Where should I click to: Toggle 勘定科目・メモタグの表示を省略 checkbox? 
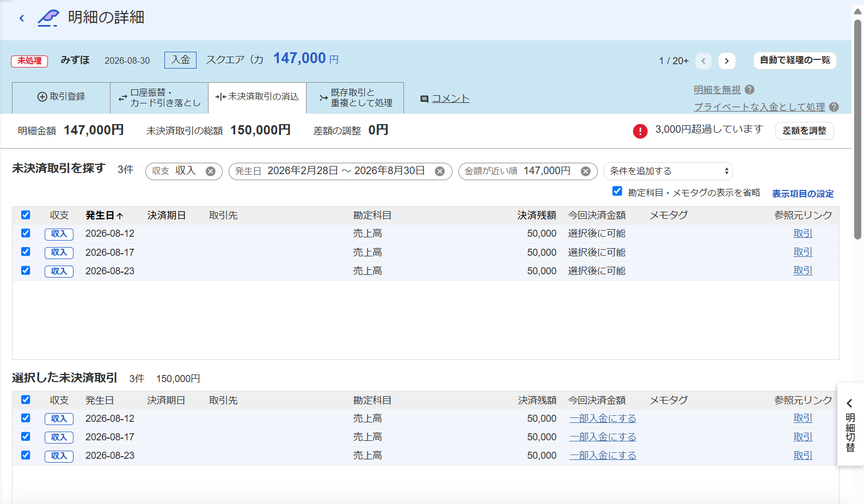click(617, 191)
